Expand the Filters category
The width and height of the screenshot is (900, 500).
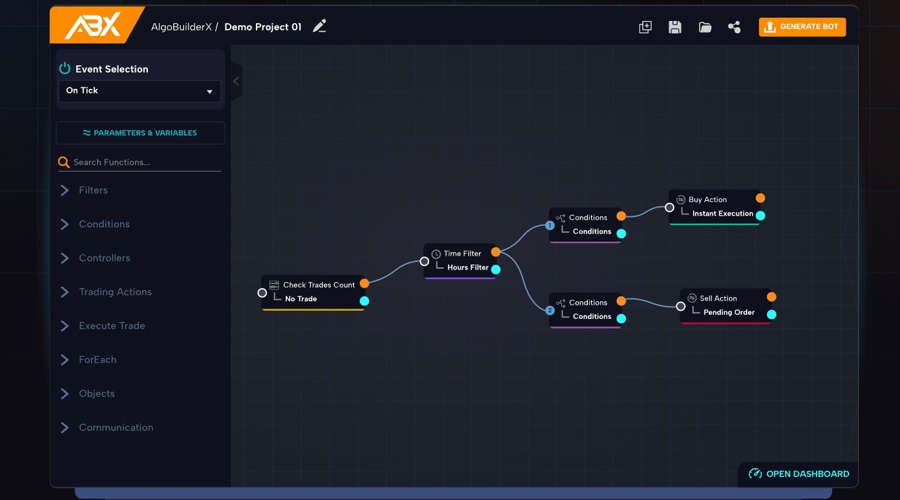click(93, 190)
